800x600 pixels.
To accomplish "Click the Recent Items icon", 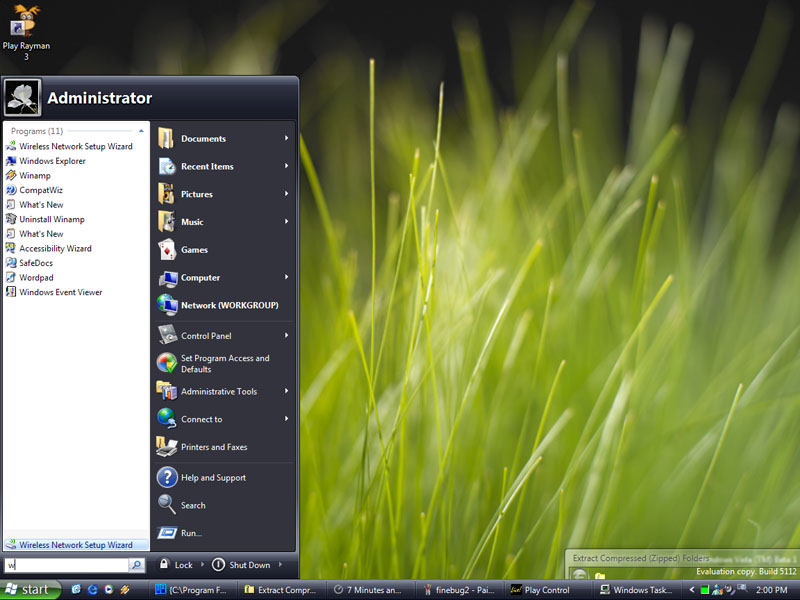I will tap(166, 166).
